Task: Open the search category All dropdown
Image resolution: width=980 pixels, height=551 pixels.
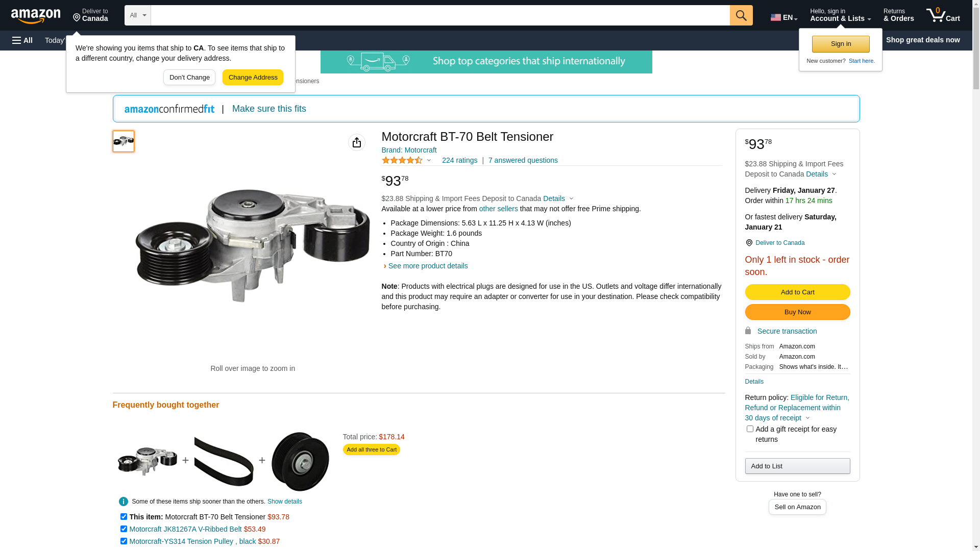Action: tap(138, 15)
